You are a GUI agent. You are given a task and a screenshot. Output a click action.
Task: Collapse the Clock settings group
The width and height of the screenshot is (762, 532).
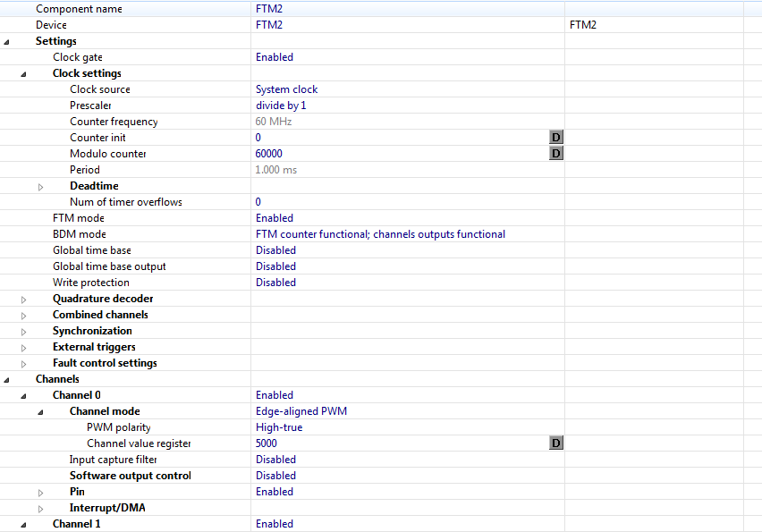[24, 74]
